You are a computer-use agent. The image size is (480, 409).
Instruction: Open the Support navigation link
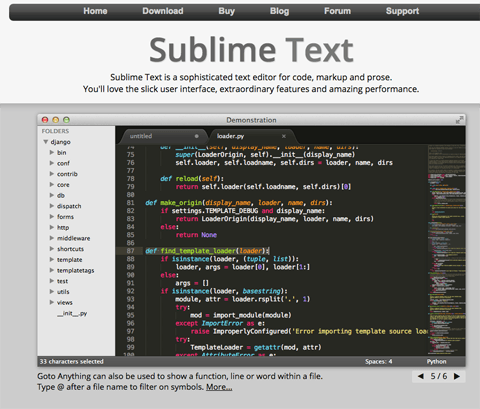click(402, 11)
